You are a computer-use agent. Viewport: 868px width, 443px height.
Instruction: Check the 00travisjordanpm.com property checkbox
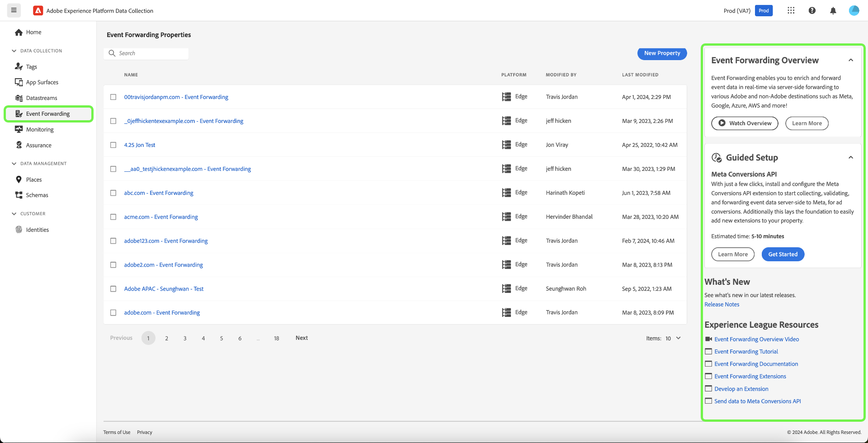tap(113, 97)
